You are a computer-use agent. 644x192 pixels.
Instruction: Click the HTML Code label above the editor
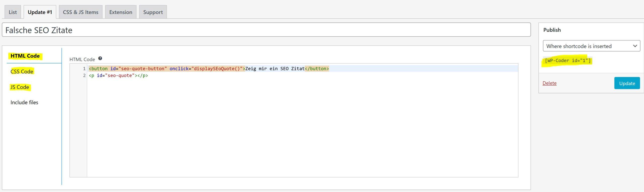[x=82, y=59]
